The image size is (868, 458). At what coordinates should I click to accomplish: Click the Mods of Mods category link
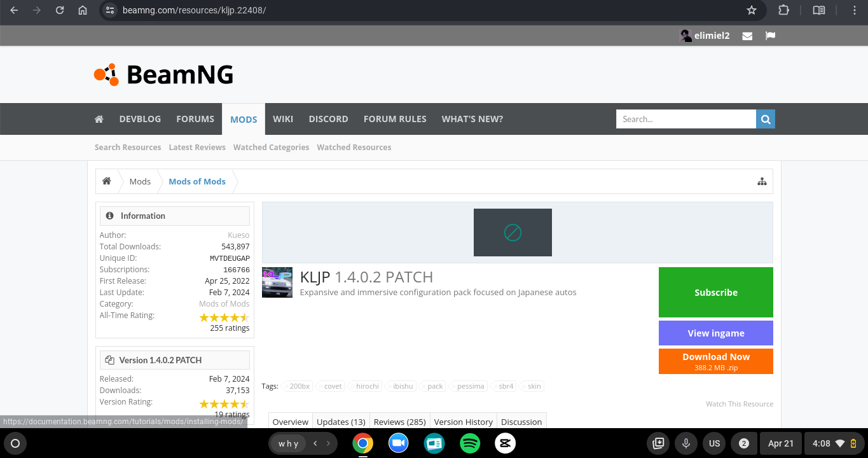tap(224, 303)
